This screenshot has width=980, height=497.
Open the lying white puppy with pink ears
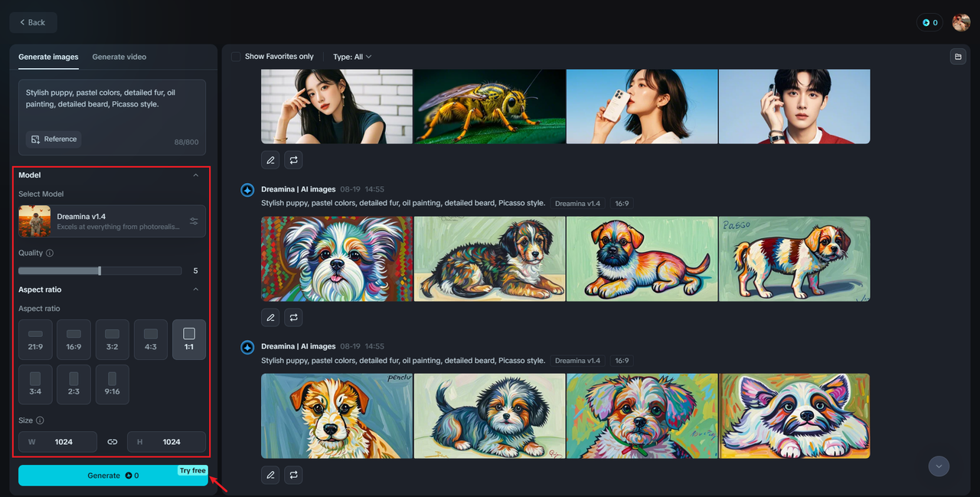click(794, 416)
